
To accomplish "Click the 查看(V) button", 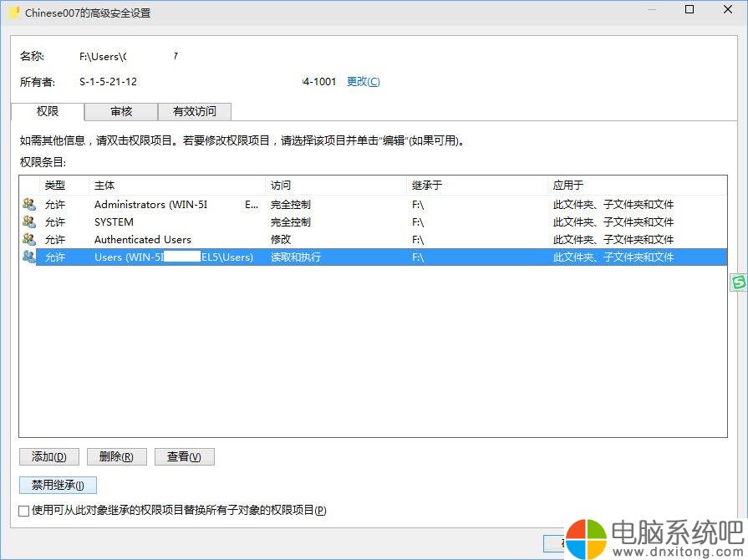I will click(184, 456).
